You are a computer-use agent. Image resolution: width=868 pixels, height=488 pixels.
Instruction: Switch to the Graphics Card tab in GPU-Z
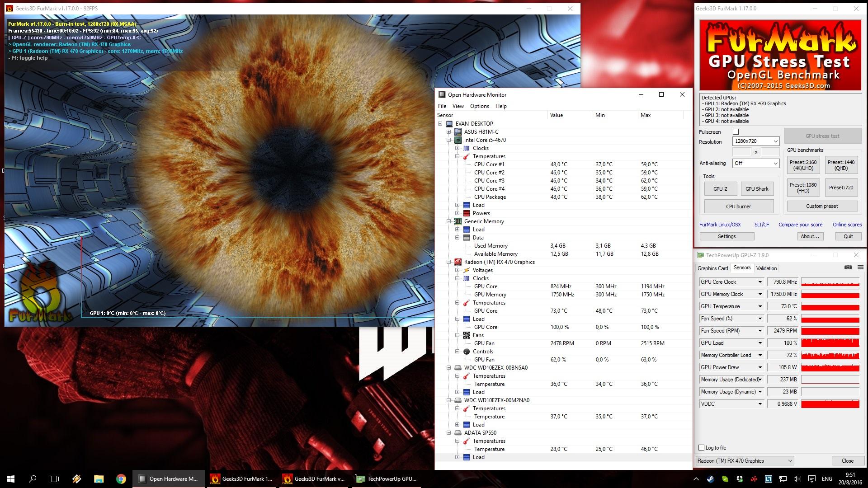[x=712, y=268]
